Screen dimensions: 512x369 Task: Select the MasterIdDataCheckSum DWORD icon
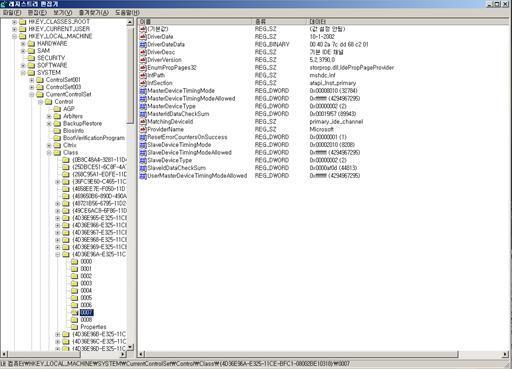143,114
